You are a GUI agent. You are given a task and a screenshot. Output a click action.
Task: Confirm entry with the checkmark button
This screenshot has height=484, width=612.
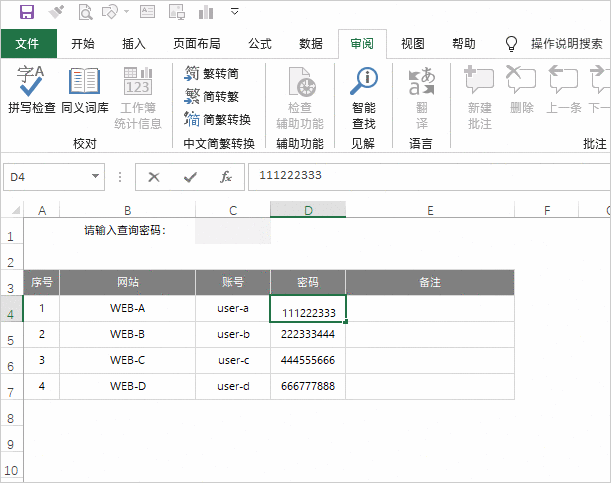(x=190, y=178)
